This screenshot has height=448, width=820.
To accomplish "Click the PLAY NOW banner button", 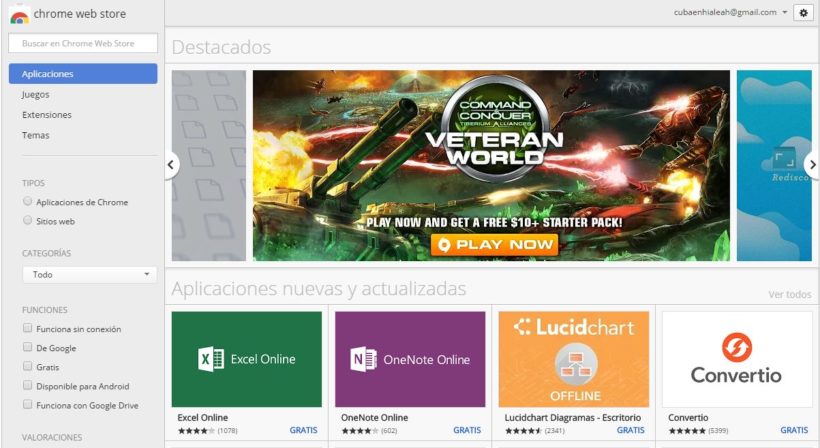I will point(495,245).
